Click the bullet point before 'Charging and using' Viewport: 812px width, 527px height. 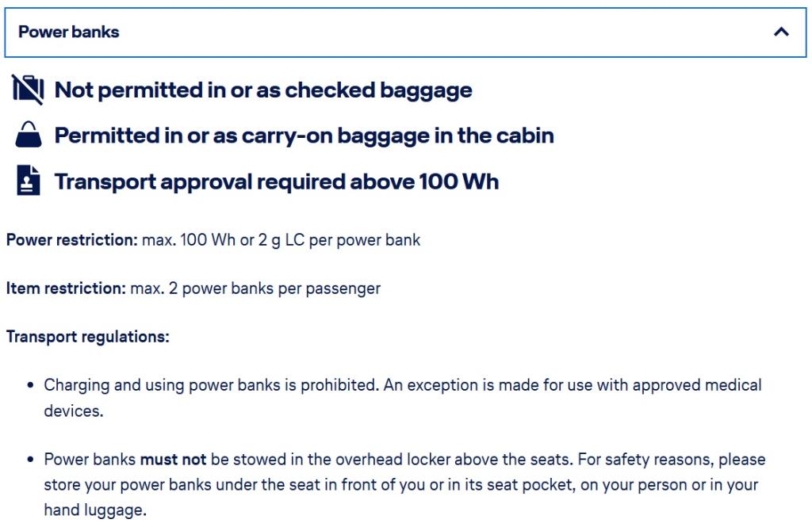[x=30, y=386]
